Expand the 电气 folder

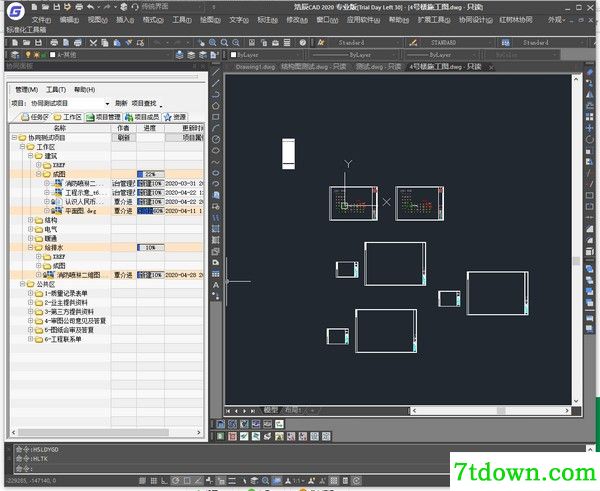[31, 229]
